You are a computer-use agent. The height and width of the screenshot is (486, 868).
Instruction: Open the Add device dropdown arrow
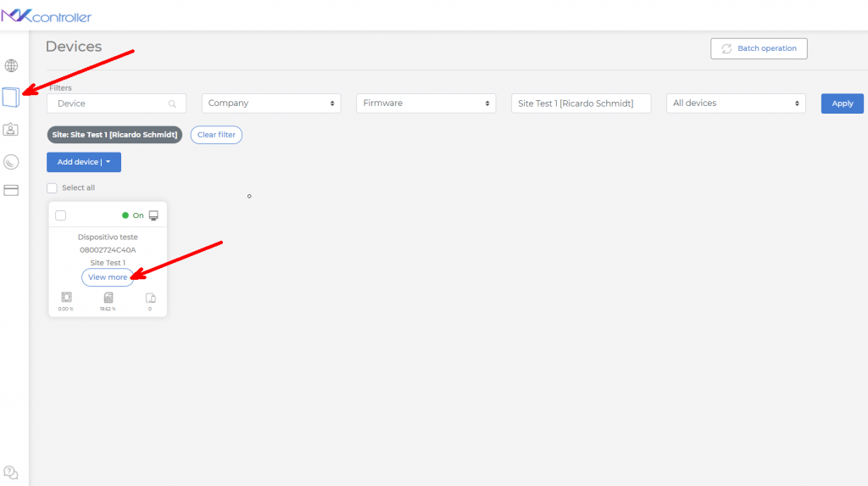(108, 162)
